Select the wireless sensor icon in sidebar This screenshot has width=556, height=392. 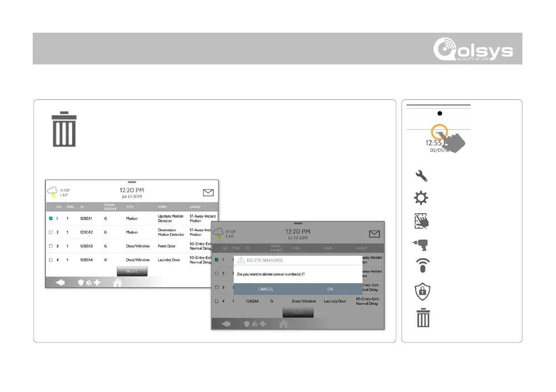click(422, 266)
